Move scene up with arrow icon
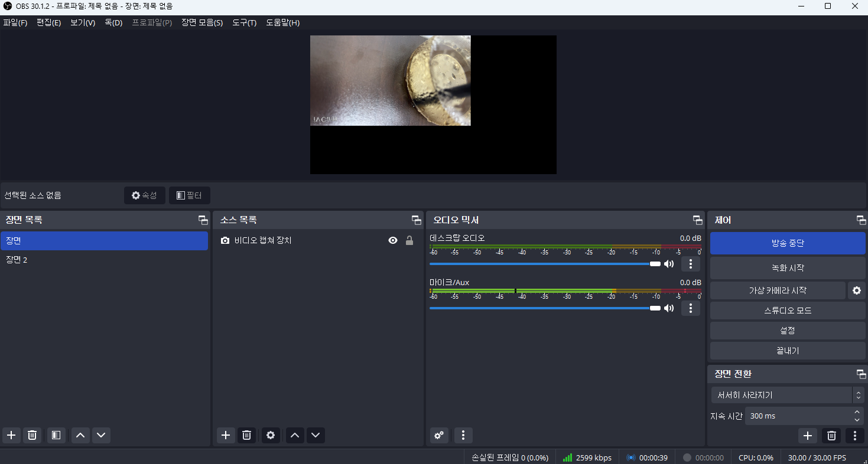This screenshot has width=868, height=464. (x=80, y=436)
